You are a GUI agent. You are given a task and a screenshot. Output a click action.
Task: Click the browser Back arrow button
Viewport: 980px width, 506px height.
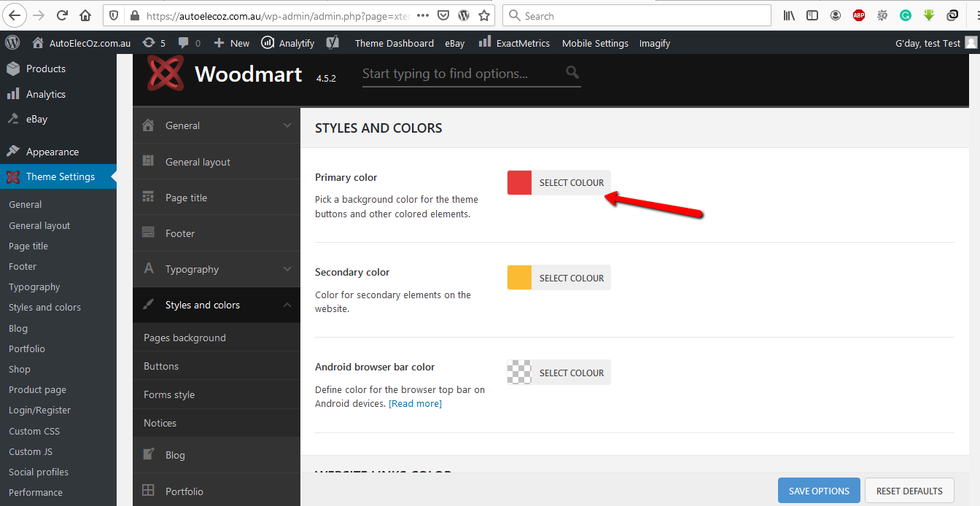(x=15, y=15)
